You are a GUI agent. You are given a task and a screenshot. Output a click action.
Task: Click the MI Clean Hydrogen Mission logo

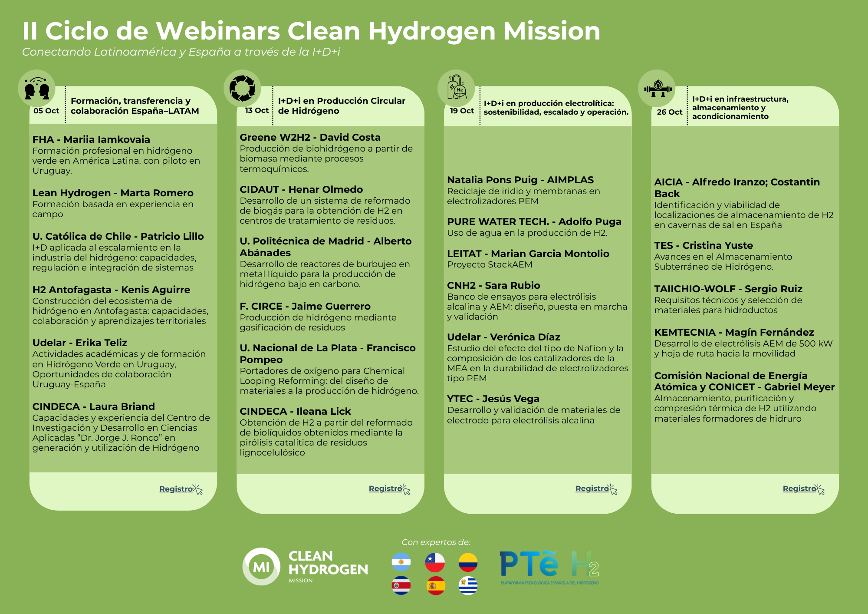pyautogui.click(x=305, y=566)
